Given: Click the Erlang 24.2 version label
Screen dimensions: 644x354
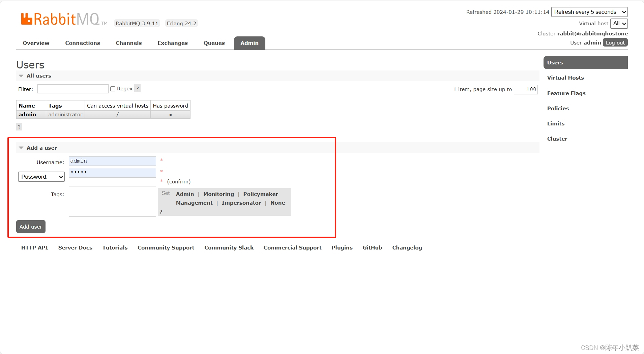Looking at the screenshot, I should click(181, 24).
